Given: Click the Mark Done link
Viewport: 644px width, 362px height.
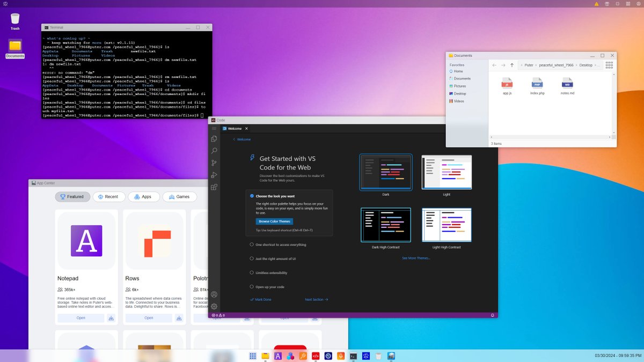Looking at the screenshot, I should click(261, 299).
